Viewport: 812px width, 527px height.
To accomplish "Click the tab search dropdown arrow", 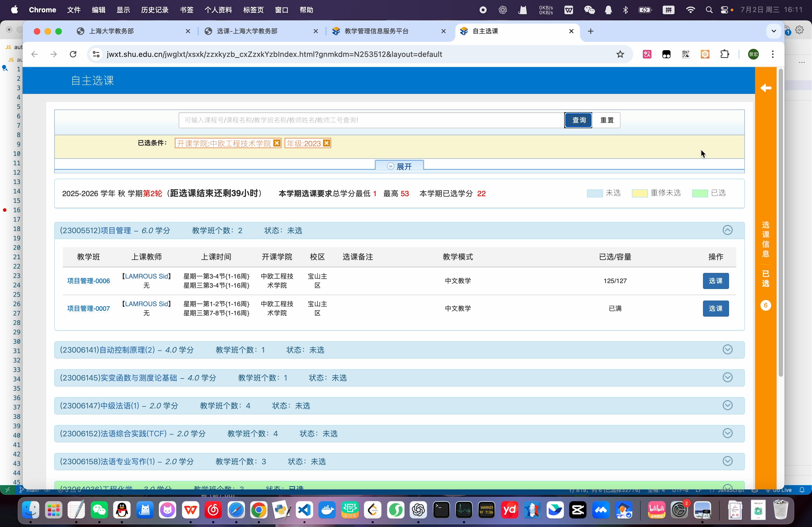I will 773,31.
